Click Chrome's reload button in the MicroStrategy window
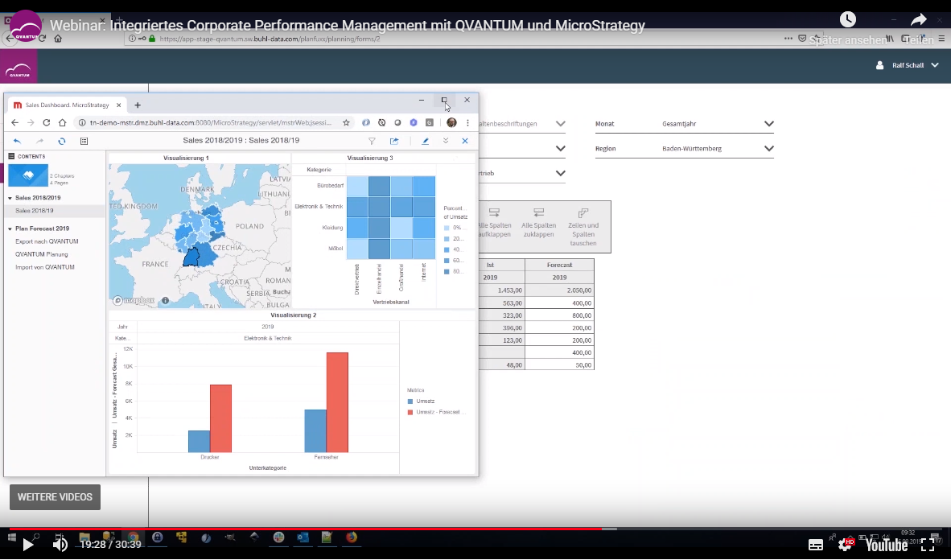Screen dimensions: 951x560 (x=46, y=122)
